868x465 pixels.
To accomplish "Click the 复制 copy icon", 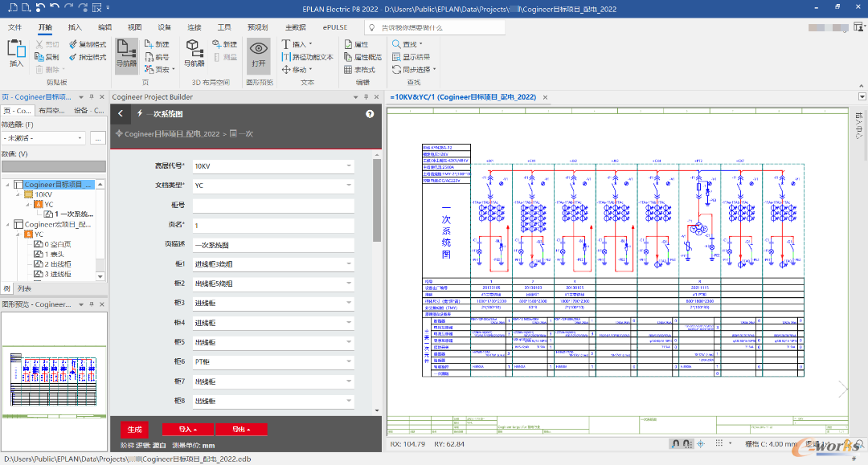I will click(x=39, y=57).
